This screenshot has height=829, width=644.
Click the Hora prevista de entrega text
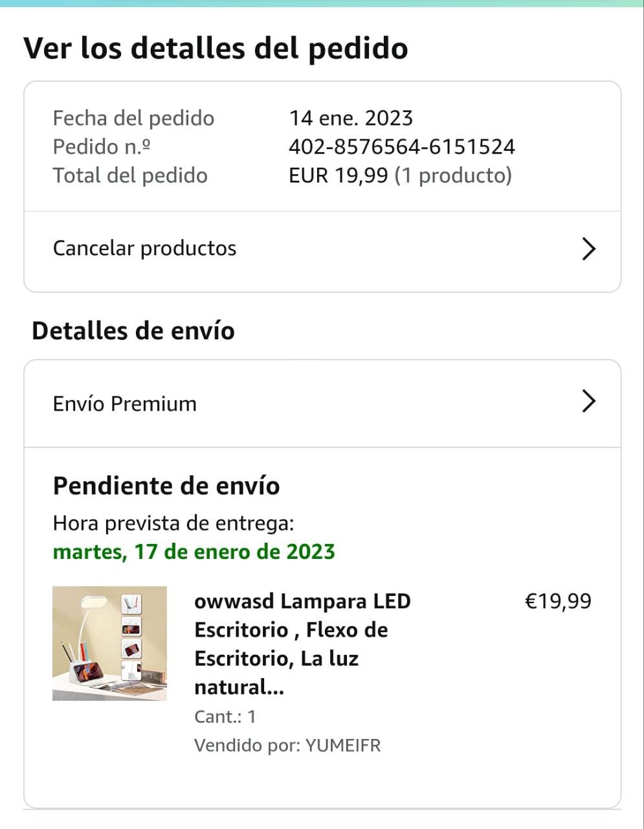(x=173, y=523)
